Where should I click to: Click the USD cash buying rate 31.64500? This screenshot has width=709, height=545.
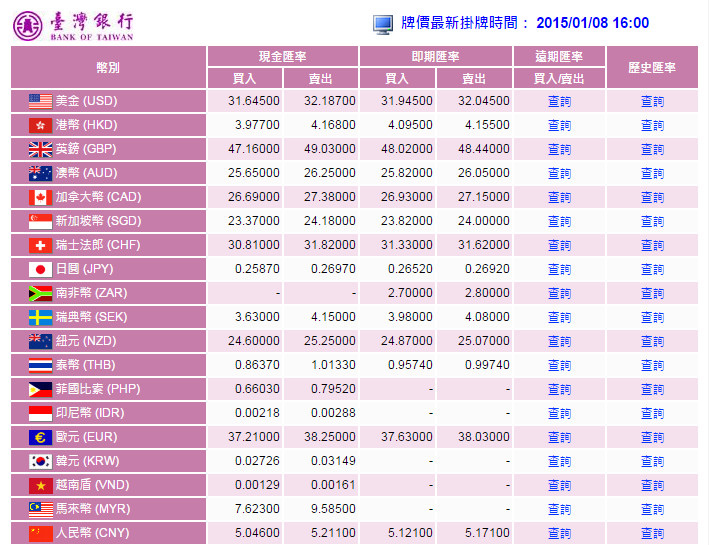(x=253, y=101)
